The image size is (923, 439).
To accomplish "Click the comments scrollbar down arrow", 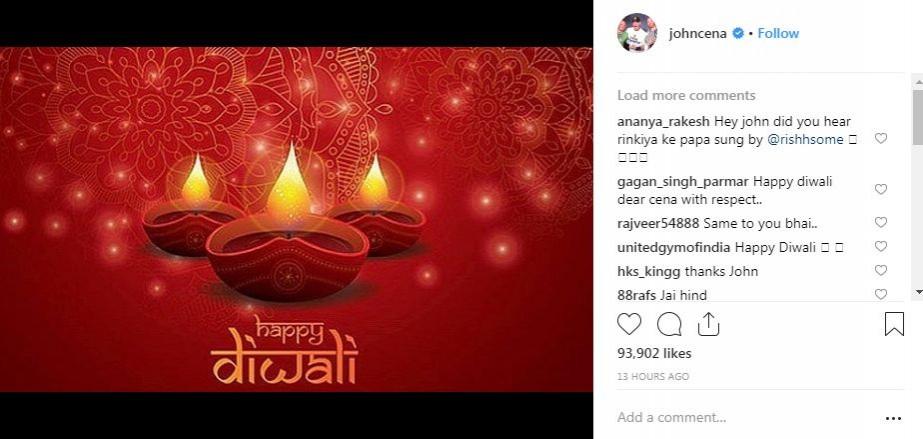I will pyautogui.click(x=918, y=291).
